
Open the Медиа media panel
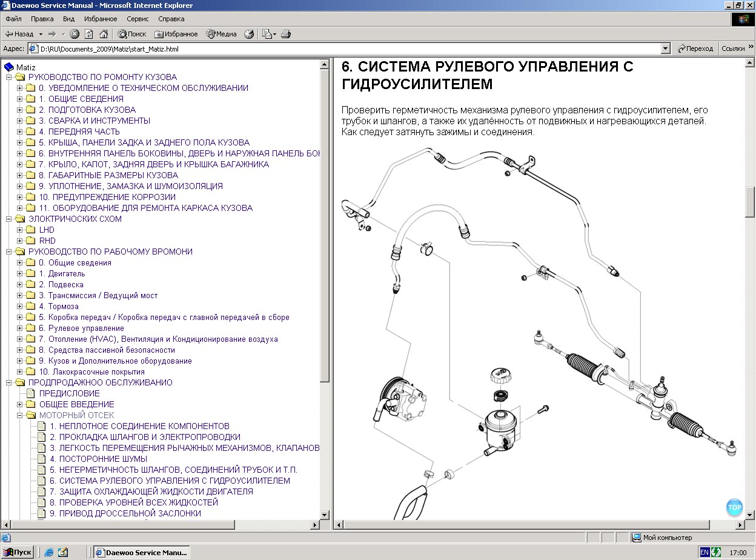pyautogui.click(x=221, y=35)
